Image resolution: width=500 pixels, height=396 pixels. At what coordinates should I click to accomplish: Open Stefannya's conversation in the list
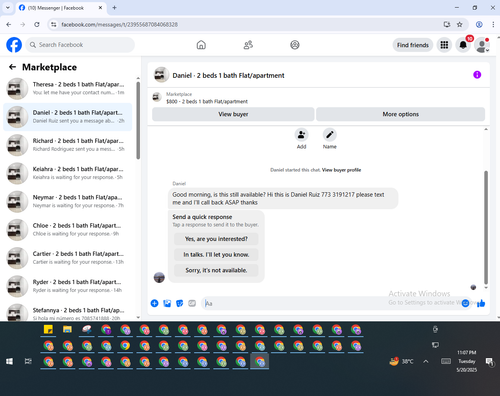coord(68,312)
